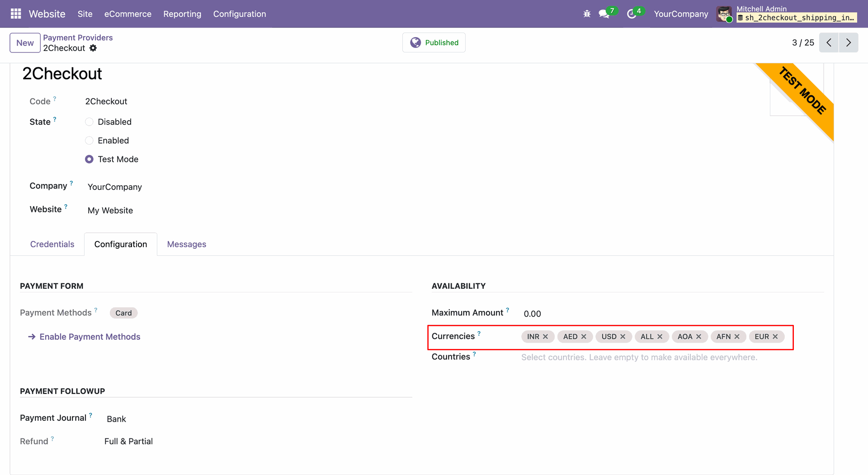Remove the USD currency tag
Viewport: 868px width, 475px height.
pos(623,337)
